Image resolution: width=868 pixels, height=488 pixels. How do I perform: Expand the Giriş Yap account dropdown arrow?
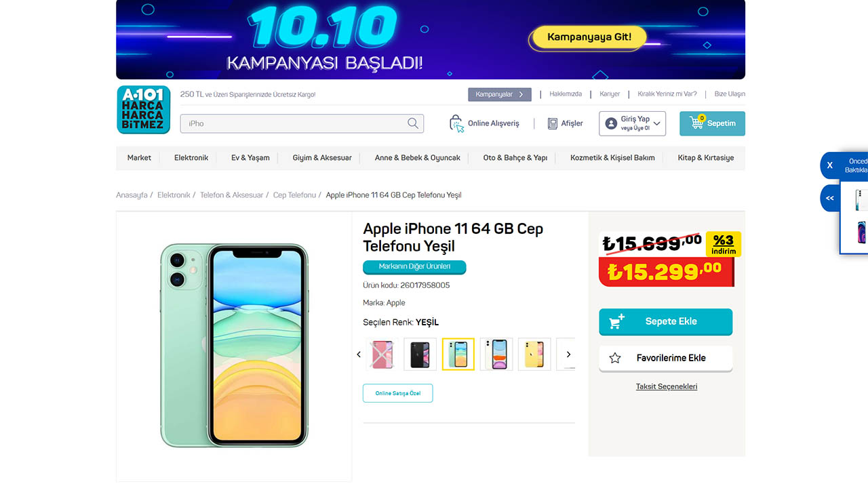pyautogui.click(x=656, y=123)
